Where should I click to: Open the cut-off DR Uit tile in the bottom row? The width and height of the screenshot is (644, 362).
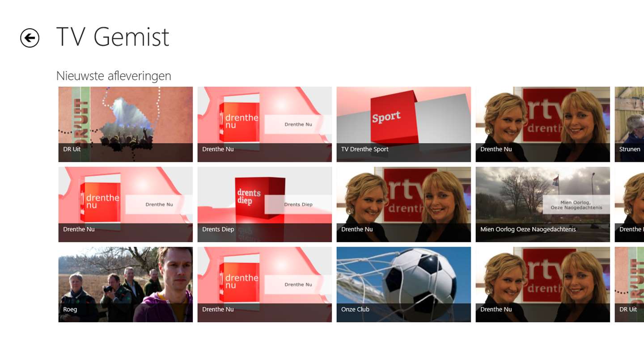click(630, 285)
